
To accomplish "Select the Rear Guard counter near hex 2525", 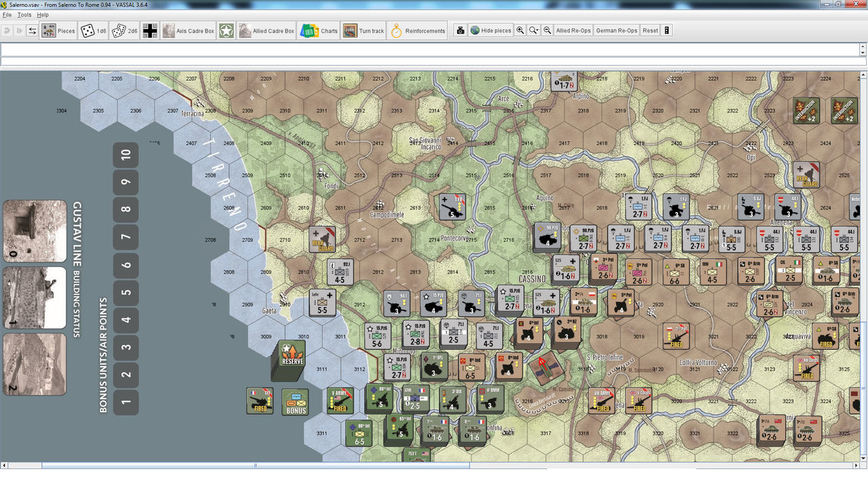I will (806, 175).
